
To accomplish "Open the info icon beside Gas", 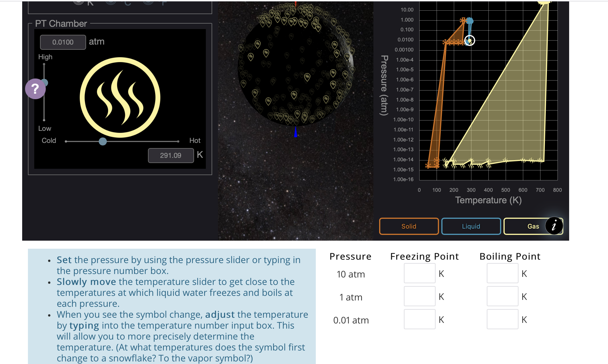I will click(554, 226).
